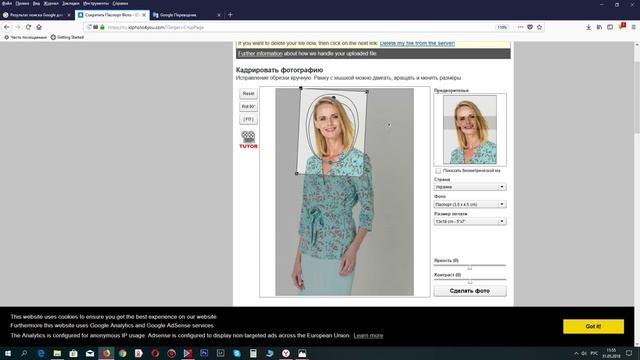Open Calculator from the taskbar
Viewport: 640px width, 360px height.
(253, 353)
